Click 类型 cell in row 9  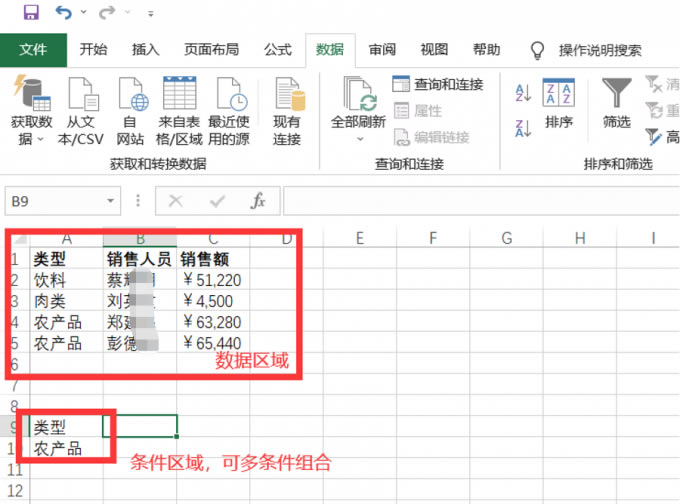point(66,427)
